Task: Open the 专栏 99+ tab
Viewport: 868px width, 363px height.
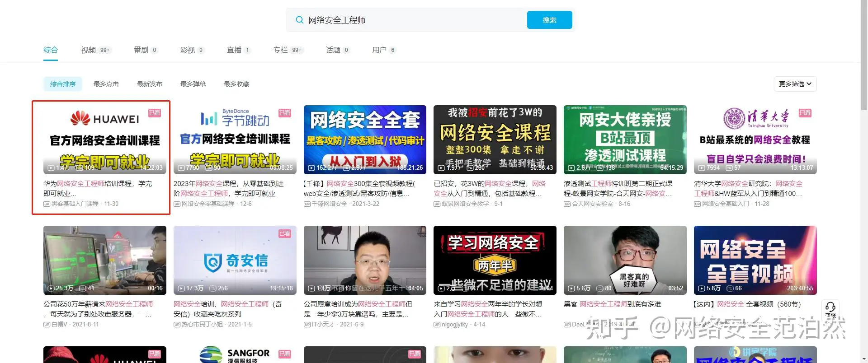Action: click(288, 50)
